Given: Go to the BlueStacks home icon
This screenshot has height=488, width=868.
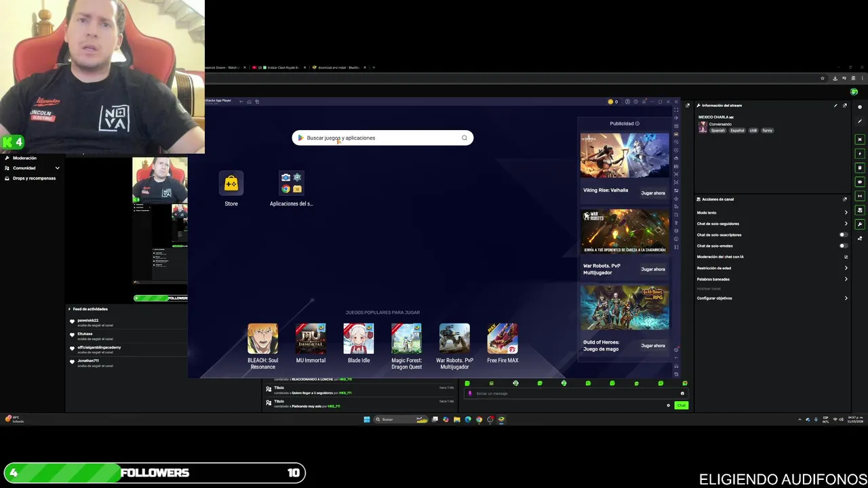Looking at the screenshot, I should pos(249,102).
